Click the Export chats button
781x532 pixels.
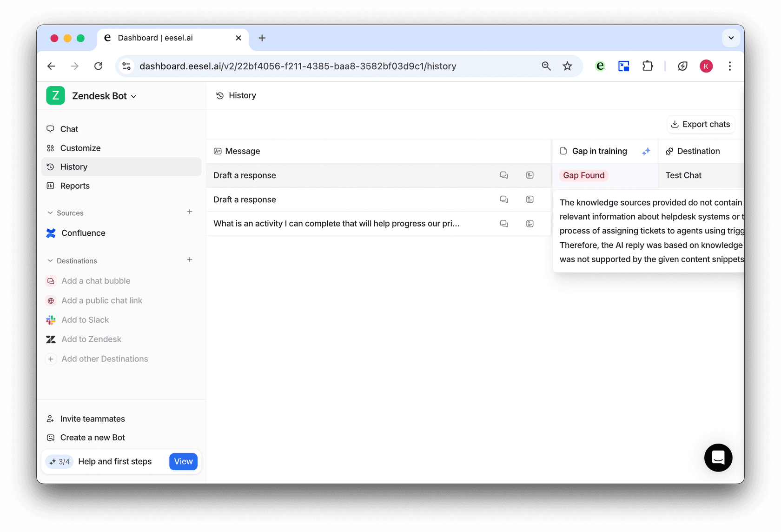(701, 124)
